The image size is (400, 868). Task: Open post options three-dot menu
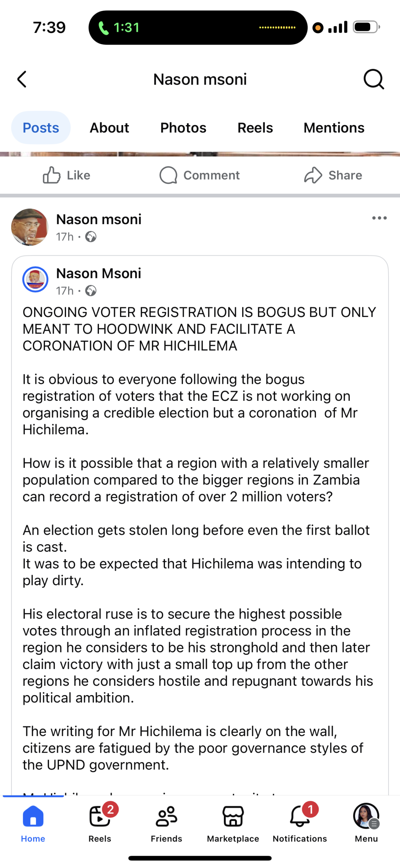[x=379, y=218]
